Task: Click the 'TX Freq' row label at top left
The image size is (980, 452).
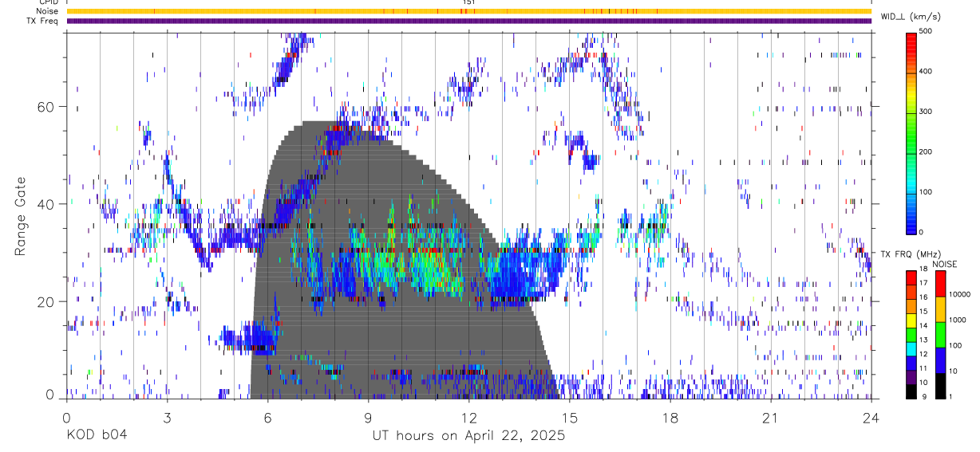Action: click(x=43, y=21)
